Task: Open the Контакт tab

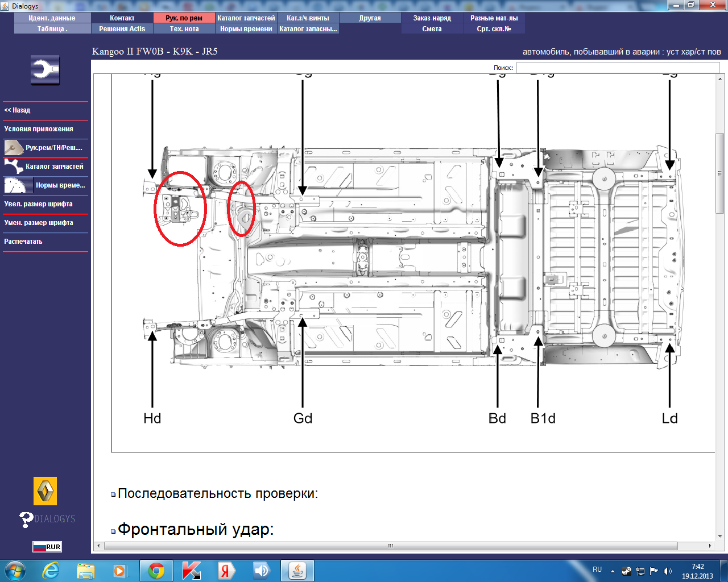Action: click(x=122, y=18)
